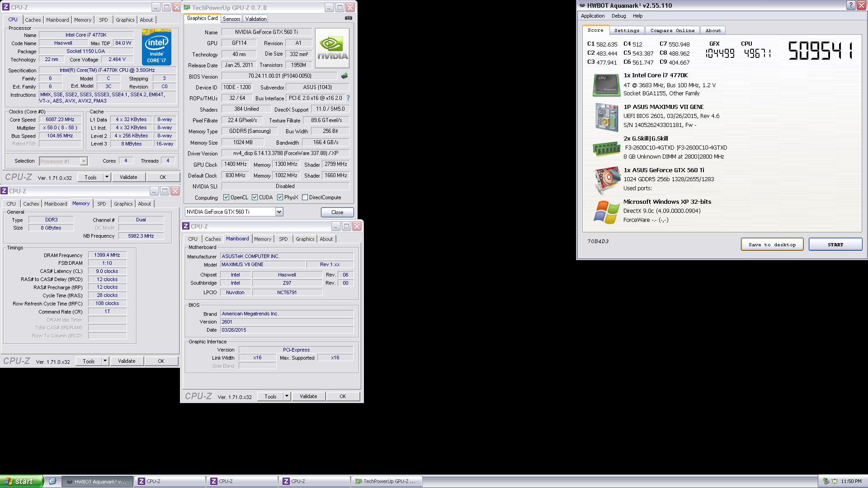Click the BIOS save chip icon in GPU-Z
This screenshot has width=868, height=488.
click(x=344, y=76)
